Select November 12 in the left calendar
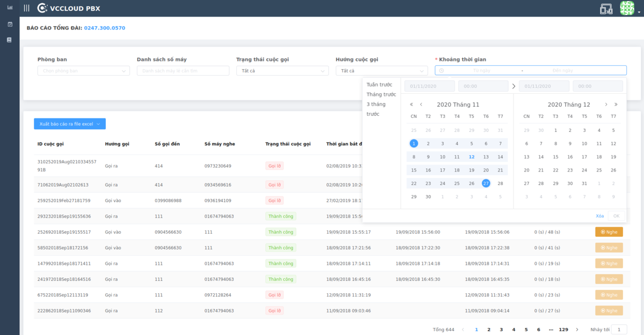The image size is (644, 335). [x=472, y=157]
